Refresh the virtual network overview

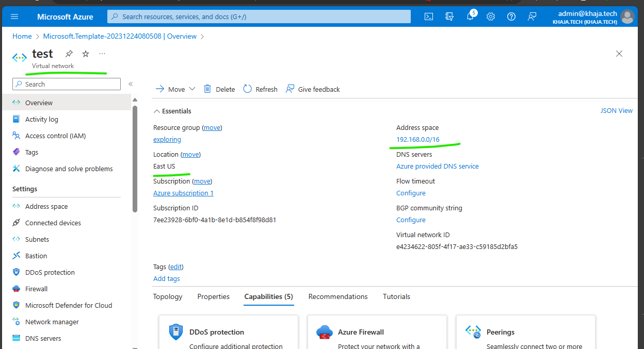click(260, 89)
